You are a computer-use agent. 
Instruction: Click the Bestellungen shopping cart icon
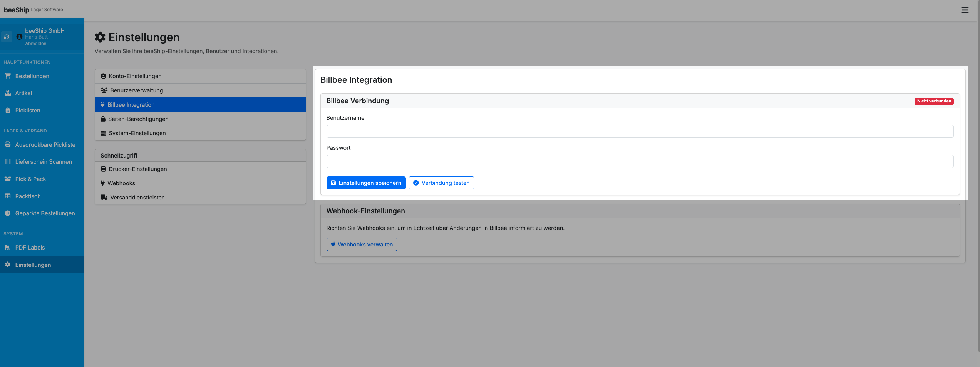pyautogui.click(x=8, y=76)
